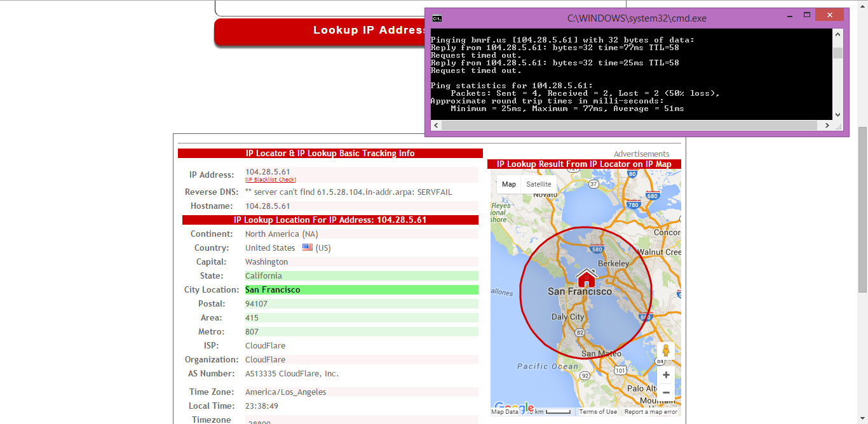Open the map Terms of Use link
Screen dimensions: 868x424
click(598, 412)
